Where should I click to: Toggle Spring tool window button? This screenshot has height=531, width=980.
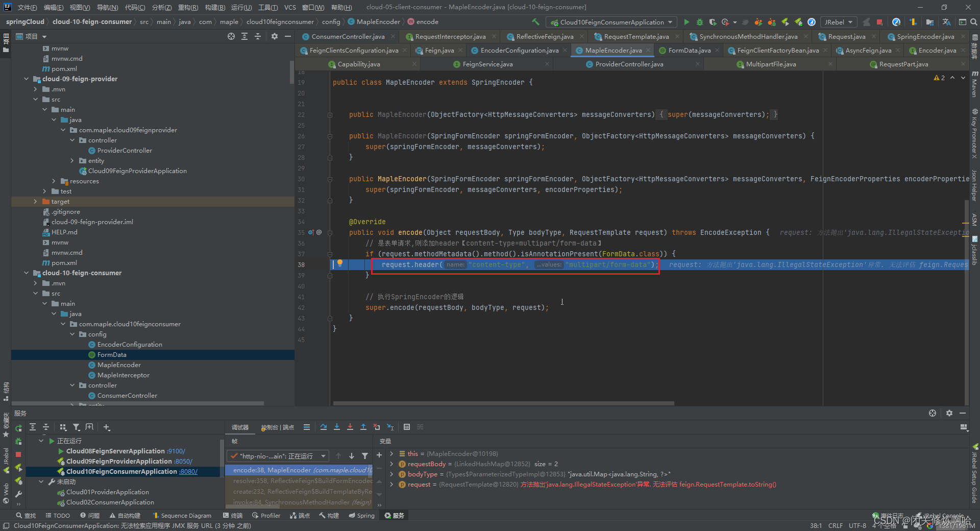pos(361,516)
